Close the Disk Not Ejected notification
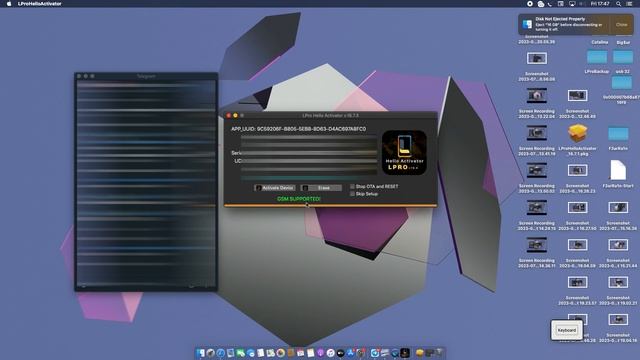Image resolution: width=640 pixels, height=360 pixels. (x=621, y=24)
